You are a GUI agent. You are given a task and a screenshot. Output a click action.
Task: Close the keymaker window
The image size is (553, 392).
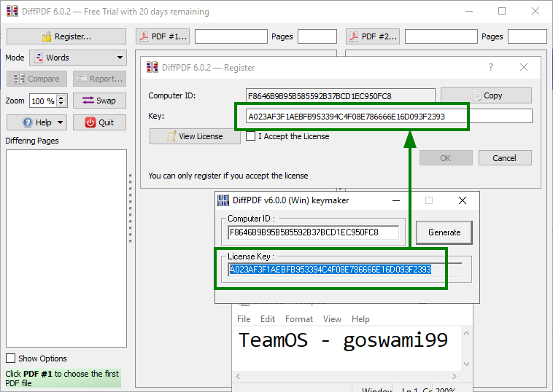coord(463,201)
